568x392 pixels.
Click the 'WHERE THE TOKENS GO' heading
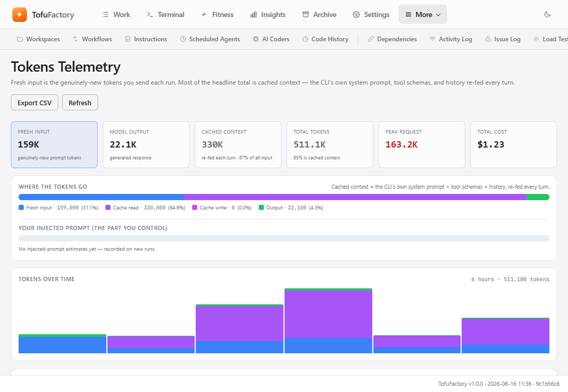(53, 187)
